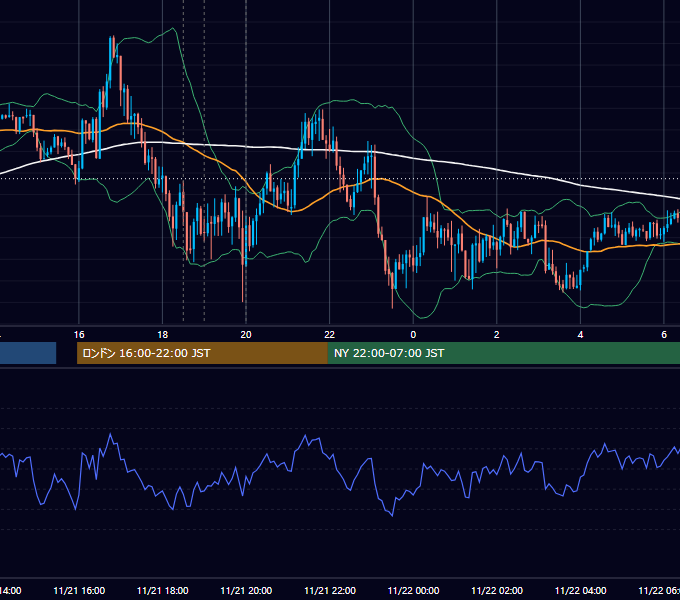Click the 20 hour label on chart axis
The image size is (680, 600).
coord(246,335)
